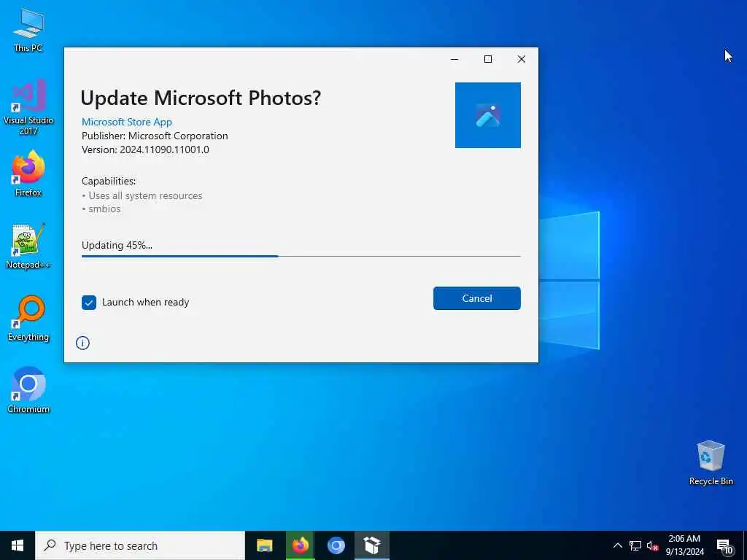
Task: Launch the Everything search shortcut
Action: coord(28,318)
